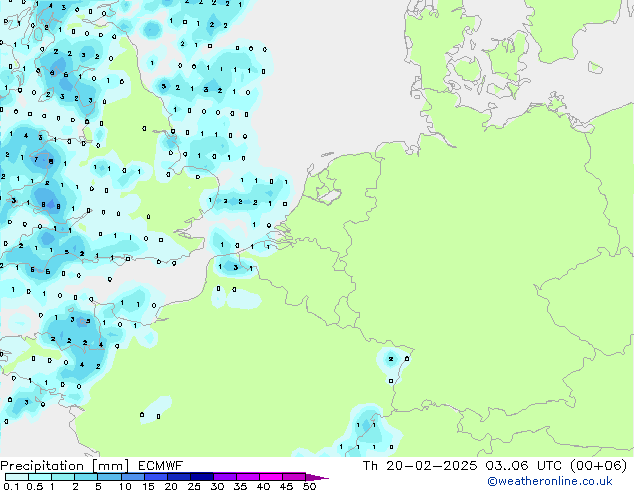This screenshot has width=634, height=490.
Task: Click the 45–50 mm legend swatch
Action: 294,477
